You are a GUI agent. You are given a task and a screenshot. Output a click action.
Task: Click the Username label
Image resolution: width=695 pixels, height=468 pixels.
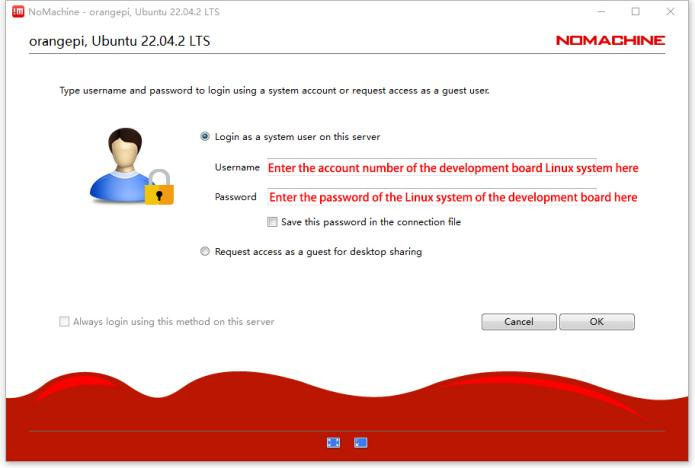pyautogui.click(x=237, y=167)
